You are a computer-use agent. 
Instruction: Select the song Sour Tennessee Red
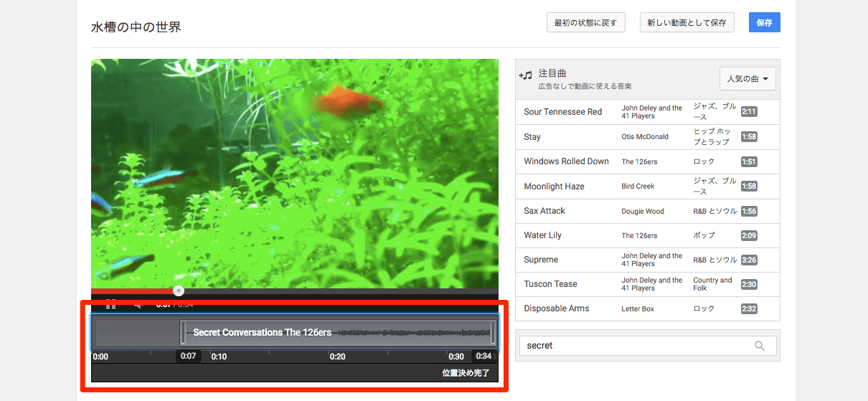563,112
